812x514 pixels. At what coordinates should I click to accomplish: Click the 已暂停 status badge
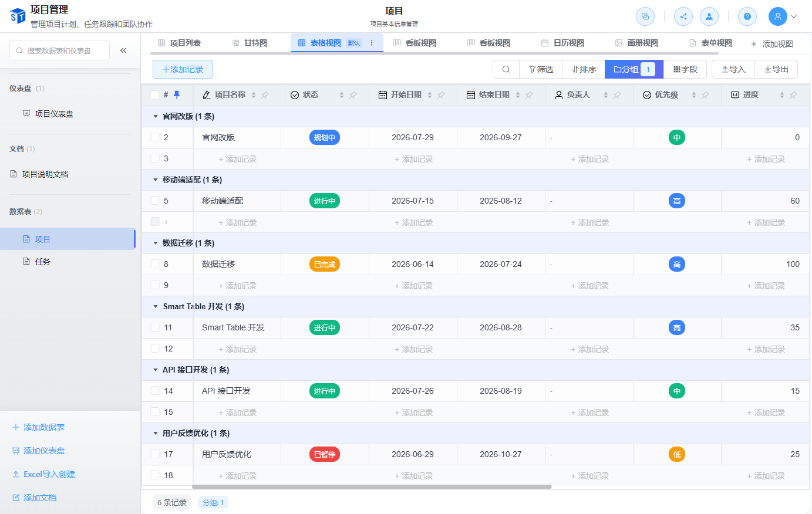pos(325,454)
